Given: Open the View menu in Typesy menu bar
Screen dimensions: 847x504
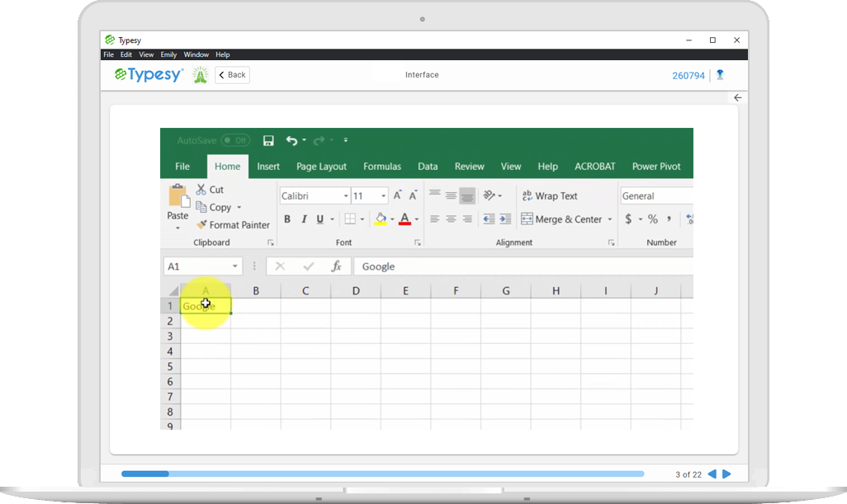Looking at the screenshot, I should point(146,54).
